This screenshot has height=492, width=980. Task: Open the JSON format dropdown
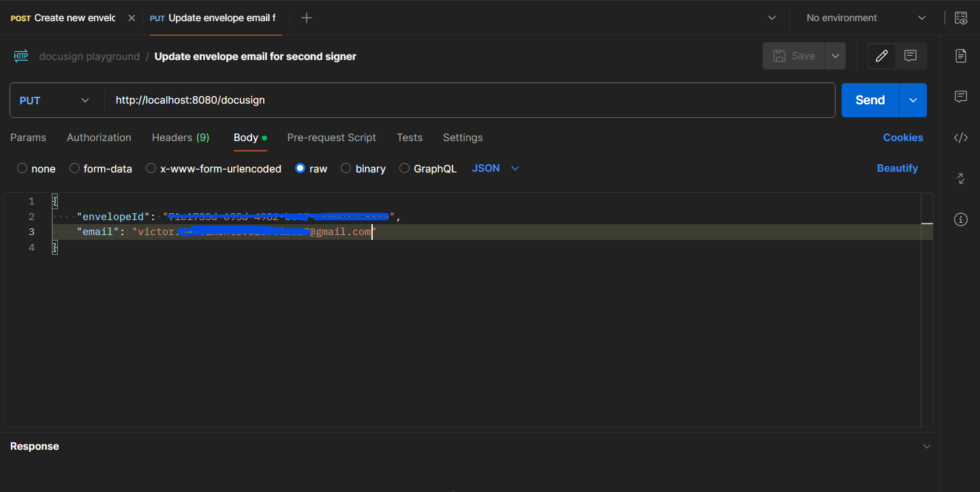point(495,168)
